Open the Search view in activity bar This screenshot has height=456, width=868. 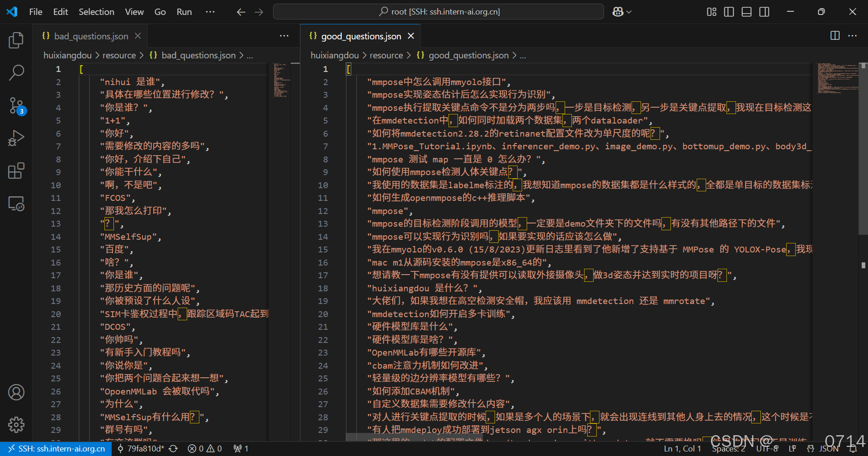tap(16, 72)
